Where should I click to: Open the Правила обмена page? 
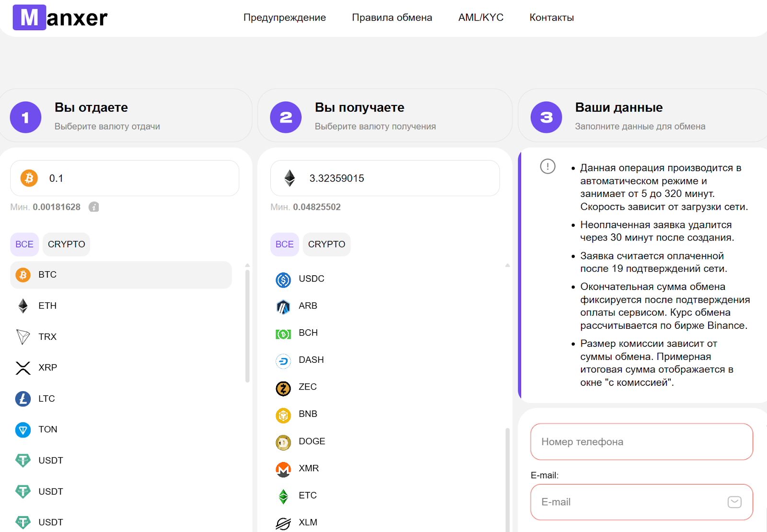392,18
